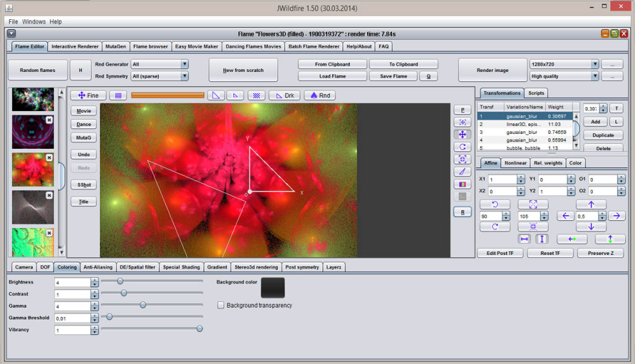Click the rotate counter-clockwise arrow icon
The width and height of the screenshot is (635, 364).
click(x=495, y=205)
